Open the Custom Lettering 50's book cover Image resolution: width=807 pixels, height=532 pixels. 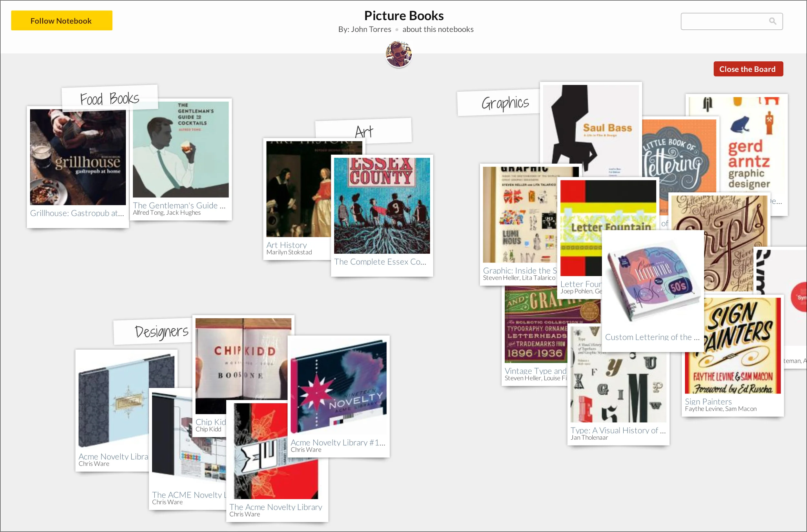pos(653,281)
